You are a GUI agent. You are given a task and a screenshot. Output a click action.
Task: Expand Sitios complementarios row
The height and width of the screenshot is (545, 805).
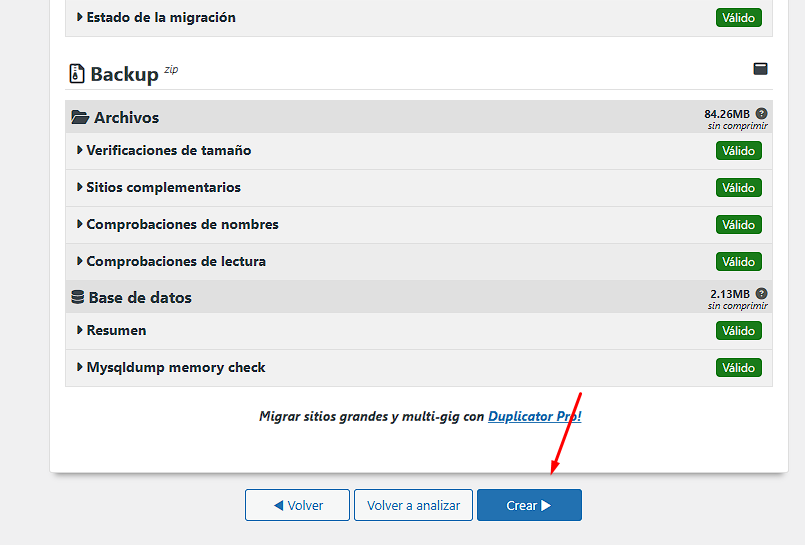coord(163,187)
